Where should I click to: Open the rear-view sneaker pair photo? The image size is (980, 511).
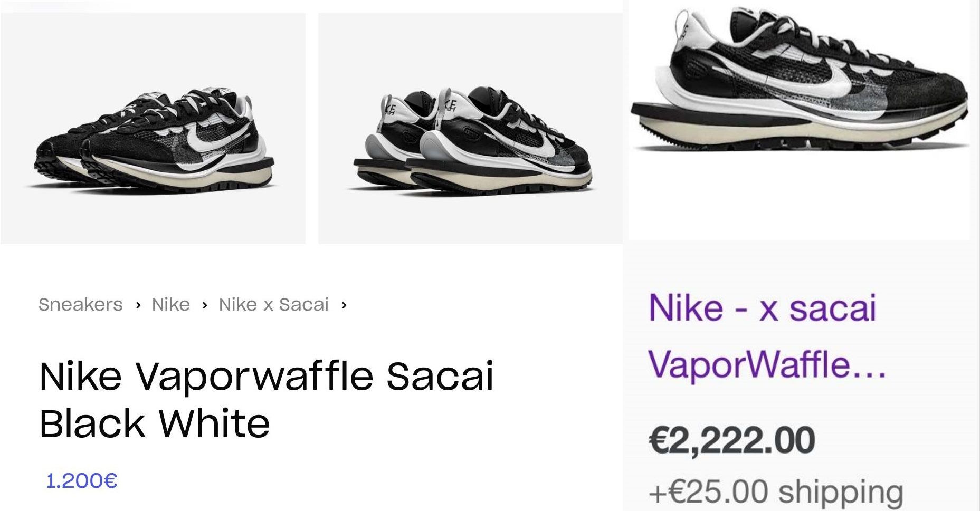[x=470, y=128]
